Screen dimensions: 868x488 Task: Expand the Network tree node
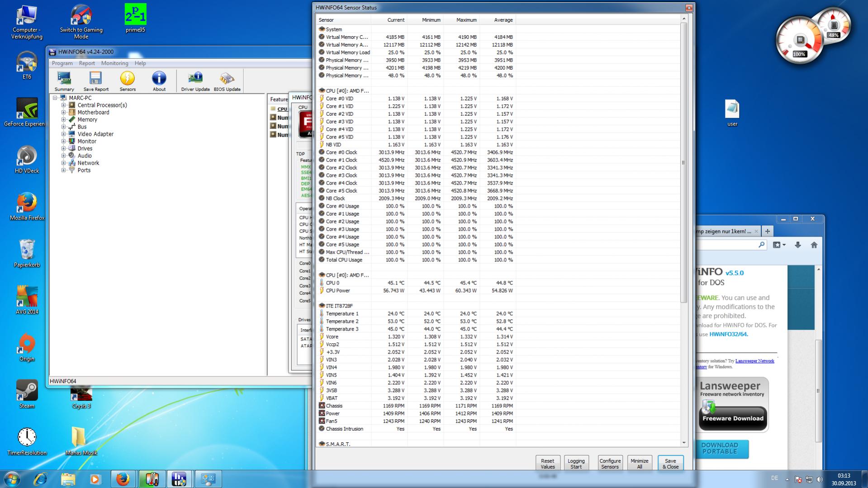(64, 163)
